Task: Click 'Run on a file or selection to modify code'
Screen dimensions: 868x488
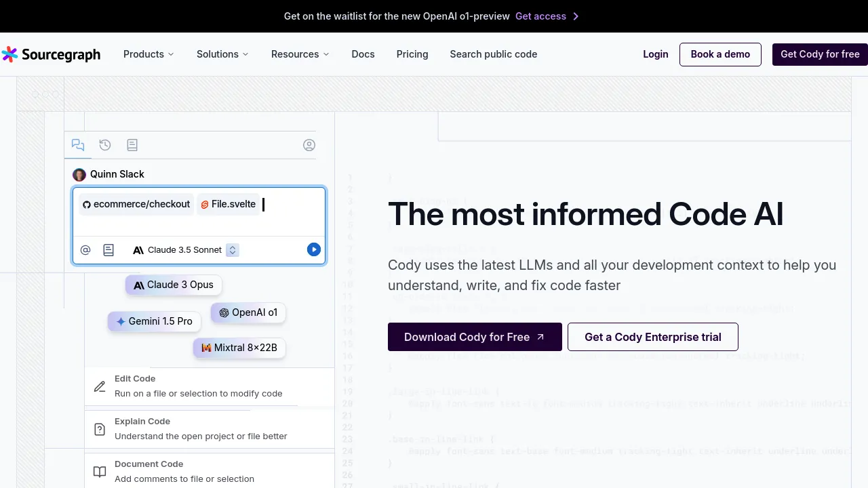Action: coord(199,394)
